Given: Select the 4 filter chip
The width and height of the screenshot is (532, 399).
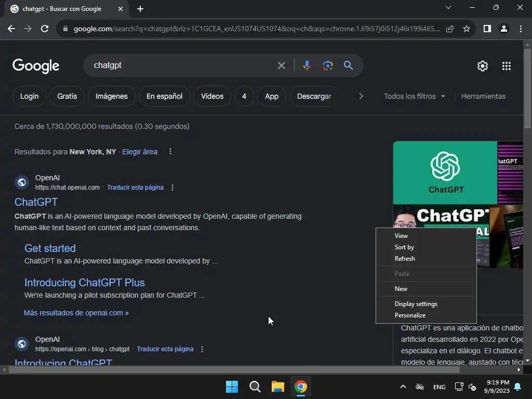Looking at the screenshot, I should click(x=244, y=96).
